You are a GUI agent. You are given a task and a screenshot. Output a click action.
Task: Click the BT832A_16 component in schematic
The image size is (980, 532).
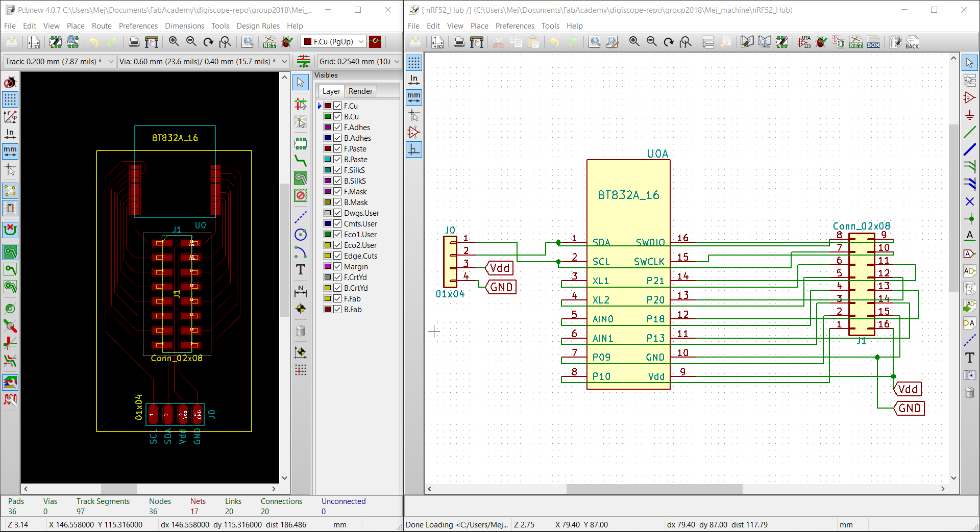[628, 274]
